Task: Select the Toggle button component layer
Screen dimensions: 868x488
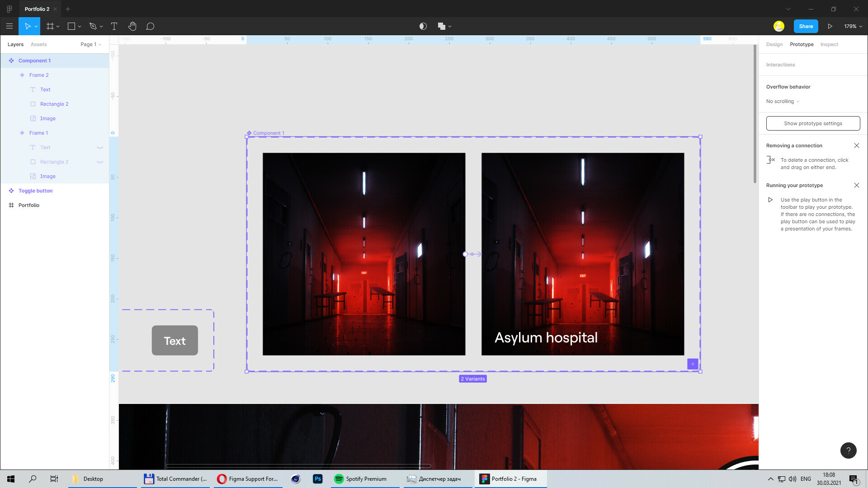Action: (55, 191)
